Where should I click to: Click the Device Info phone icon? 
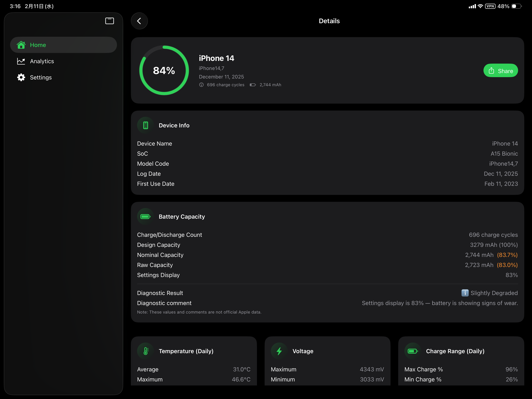(x=146, y=125)
